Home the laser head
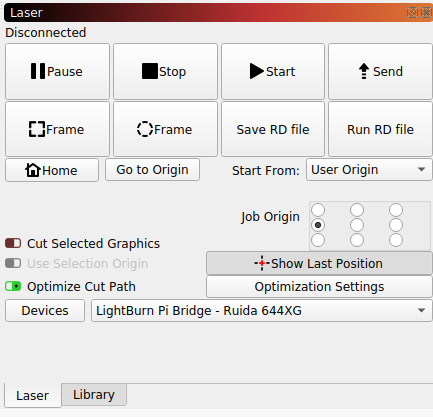Image resolution: width=433 pixels, height=417 pixels. coord(52,170)
